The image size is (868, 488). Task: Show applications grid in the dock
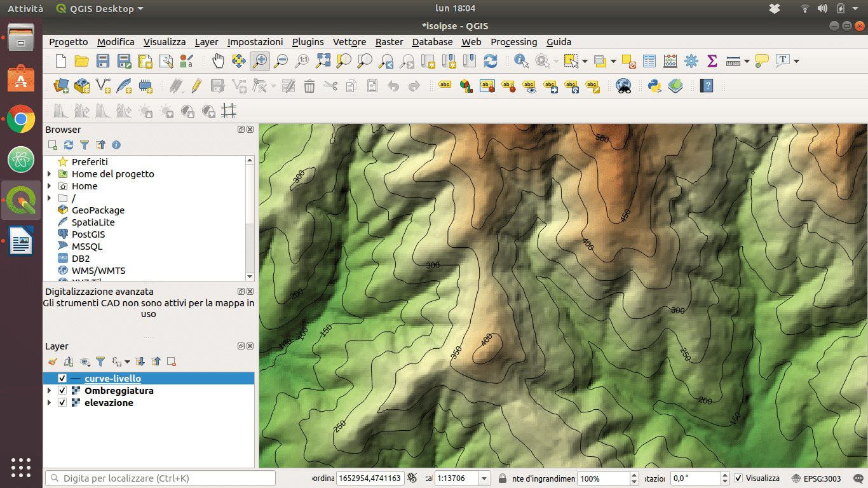[21, 467]
